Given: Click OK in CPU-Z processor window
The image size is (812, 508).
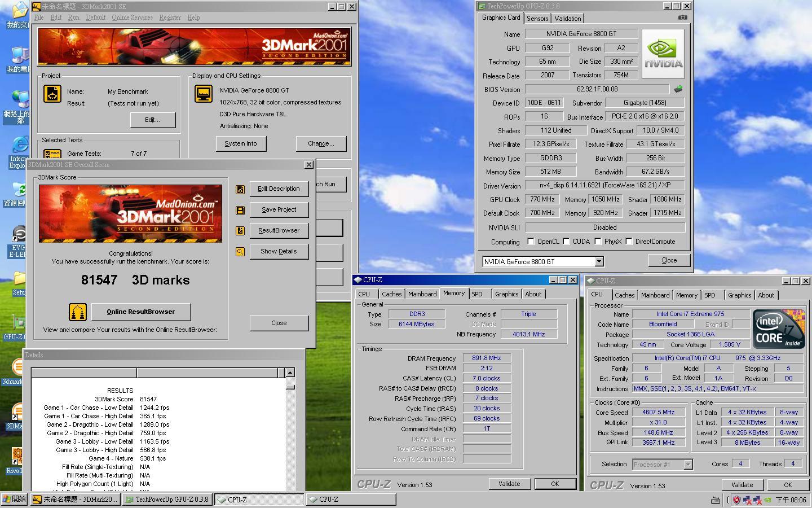Looking at the screenshot, I should 787,485.
